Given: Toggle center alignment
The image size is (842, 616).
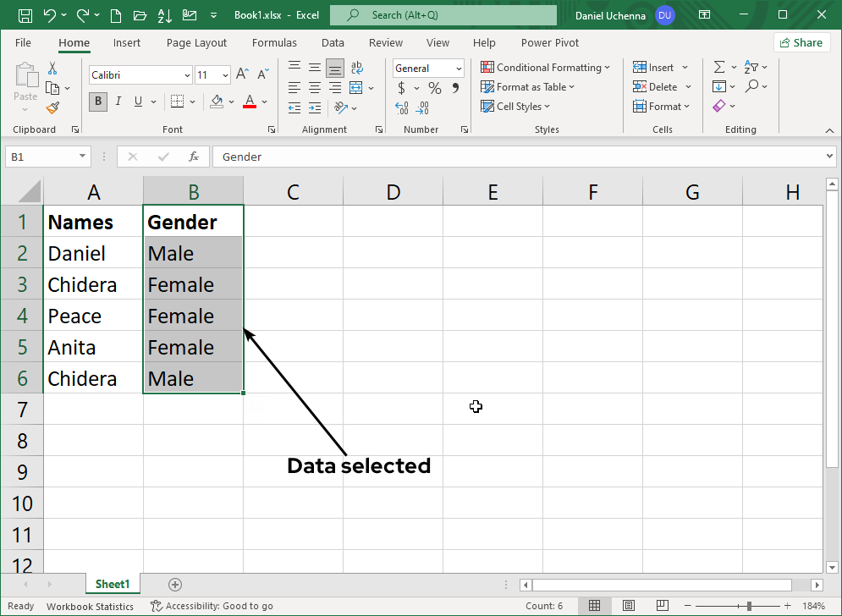Looking at the screenshot, I should point(314,86).
